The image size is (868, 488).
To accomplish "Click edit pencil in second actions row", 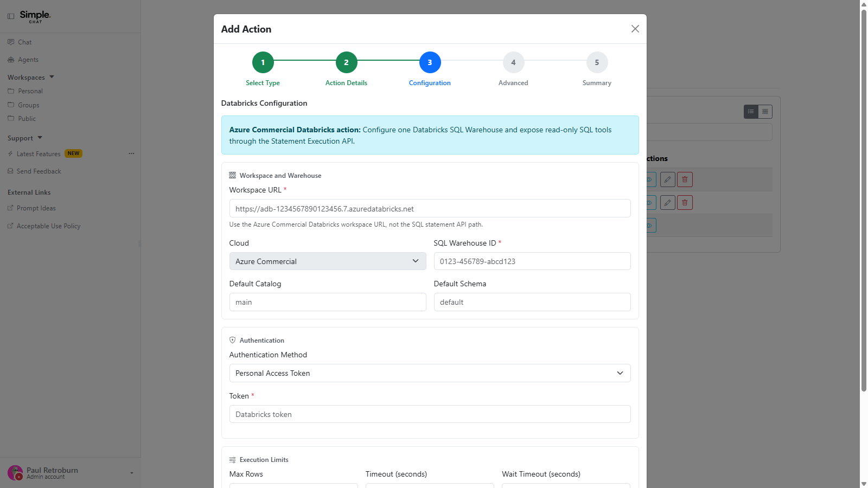I will (668, 203).
